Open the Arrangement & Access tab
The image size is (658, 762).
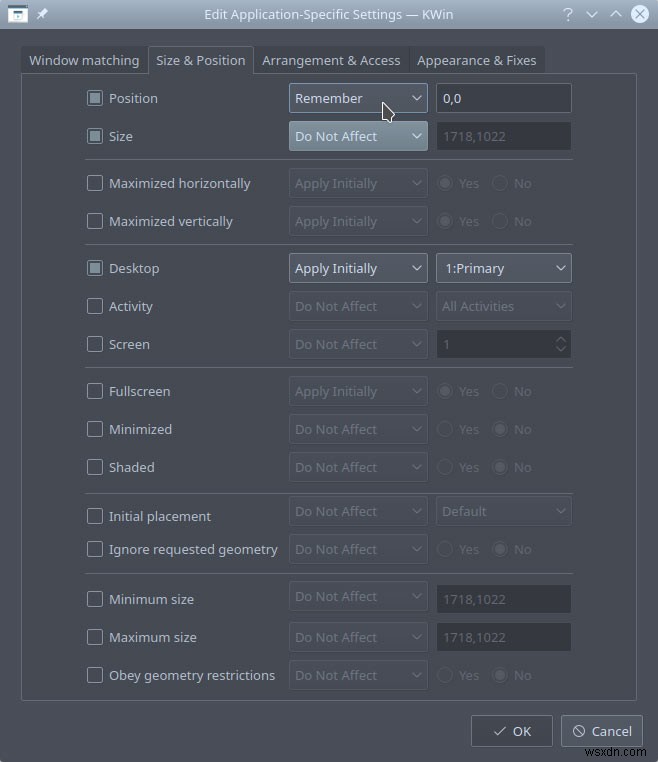tap(331, 60)
